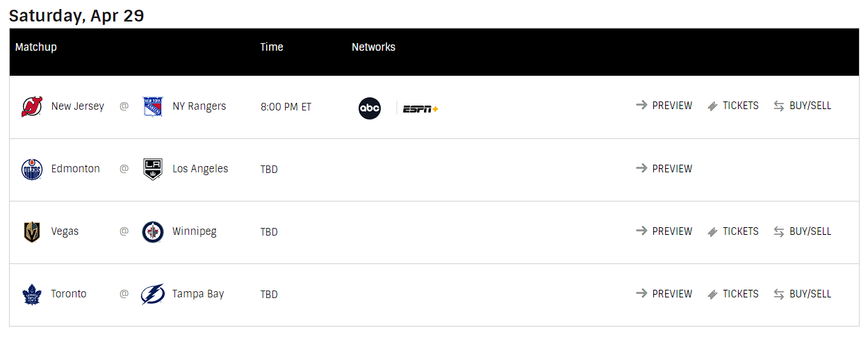Open Preview for Edmonton at Los Angeles

664,168
